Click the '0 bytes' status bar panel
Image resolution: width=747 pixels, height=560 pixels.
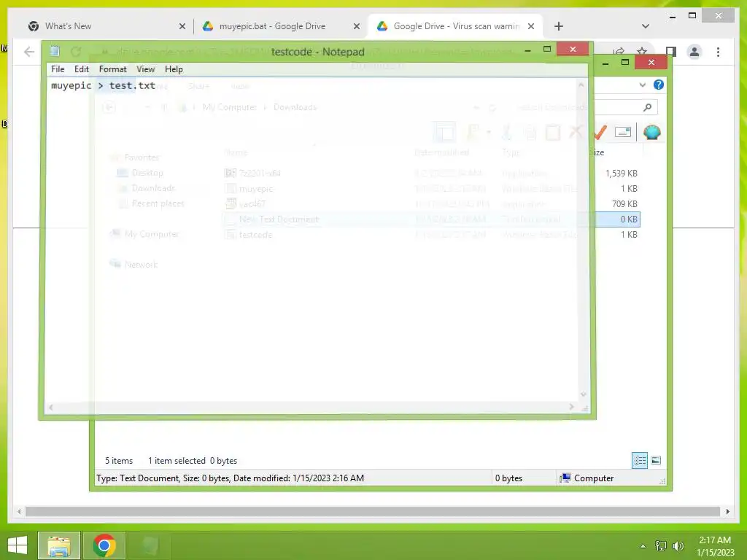pyautogui.click(x=508, y=478)
